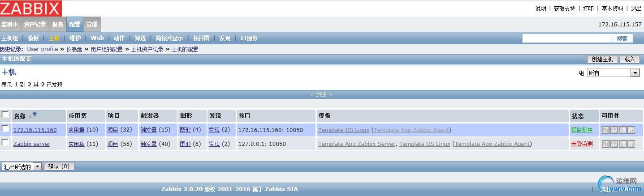Switch to the 配置 main tab
The image size is (644, 196).
(75, 24)
